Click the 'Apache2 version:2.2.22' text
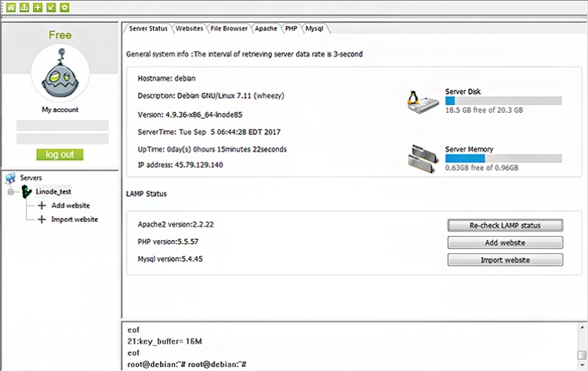The width and height of the screenshot is (588, 371). tap(176, 224)
